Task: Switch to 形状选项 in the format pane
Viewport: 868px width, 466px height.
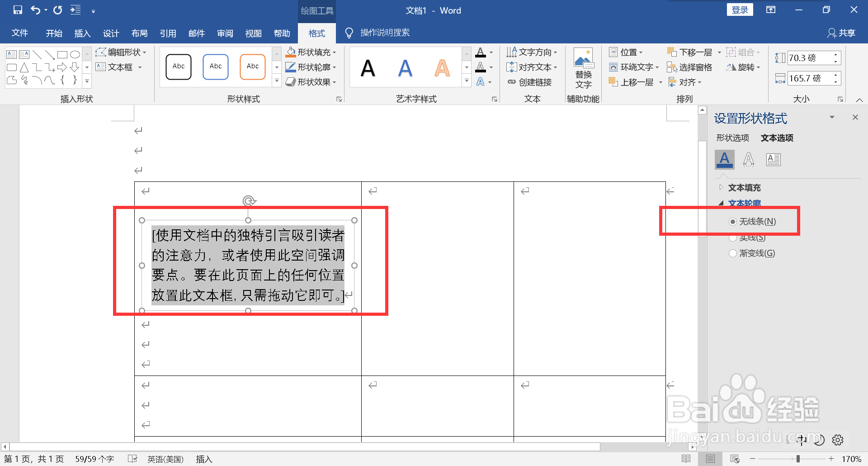Action: [732, 138]
